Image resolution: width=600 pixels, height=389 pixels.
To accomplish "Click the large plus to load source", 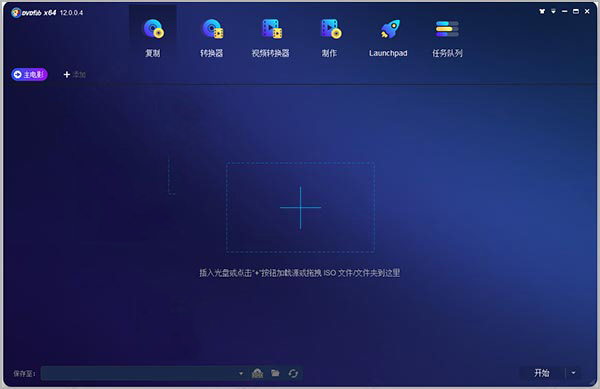I will pyautogui.click(x=300, y=208).
